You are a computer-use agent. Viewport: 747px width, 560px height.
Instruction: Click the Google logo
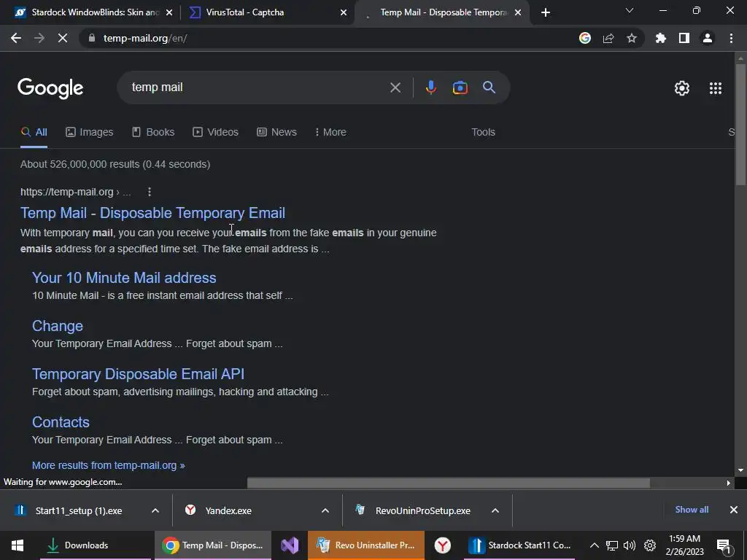pos(50,88)
